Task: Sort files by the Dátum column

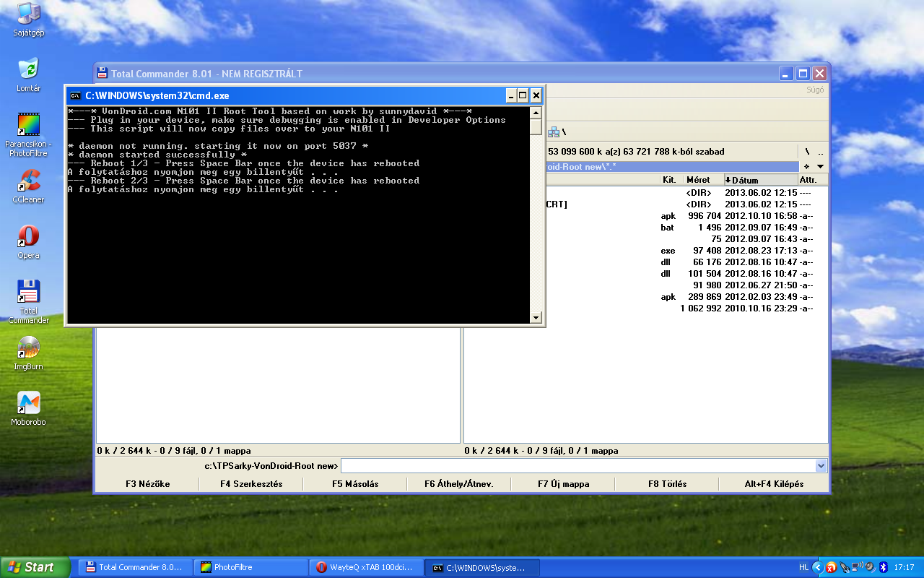Action: (x=759, y=180)
